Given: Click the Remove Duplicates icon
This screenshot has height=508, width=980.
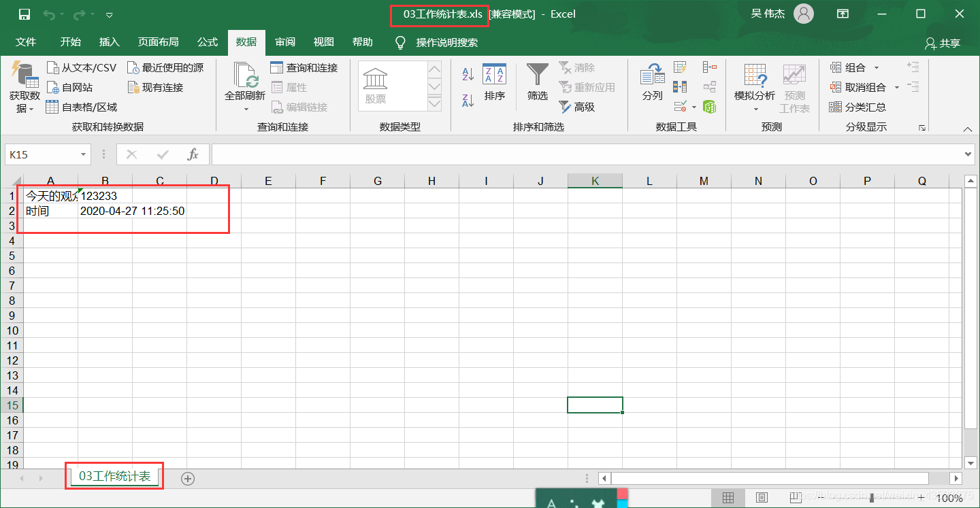Looking at the screenshot, I should (x=680, y=87).
